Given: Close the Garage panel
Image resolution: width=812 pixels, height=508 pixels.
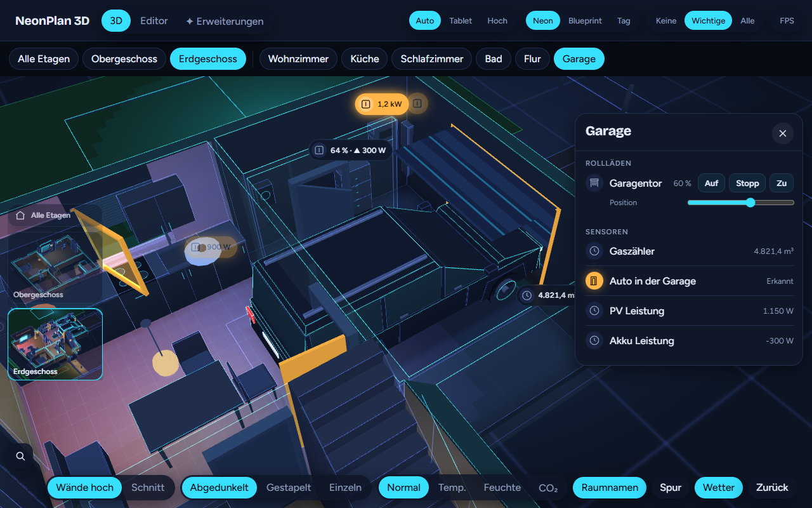Looking at the screenshot, I should 783,133.
